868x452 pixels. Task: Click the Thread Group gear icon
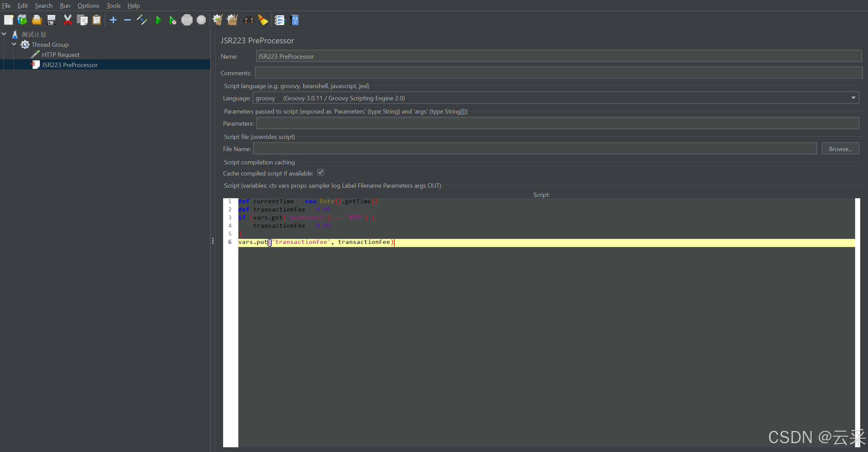pyautogui.click(x=25, y=44)
